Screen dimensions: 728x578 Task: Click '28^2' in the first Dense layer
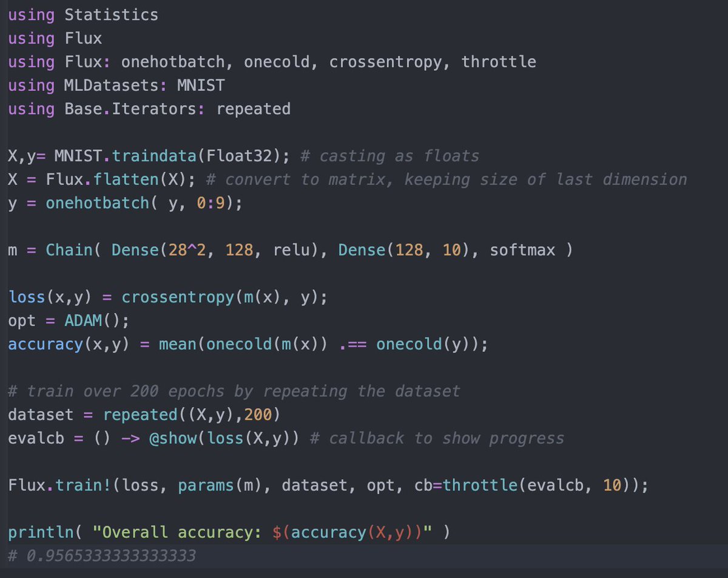187,250
